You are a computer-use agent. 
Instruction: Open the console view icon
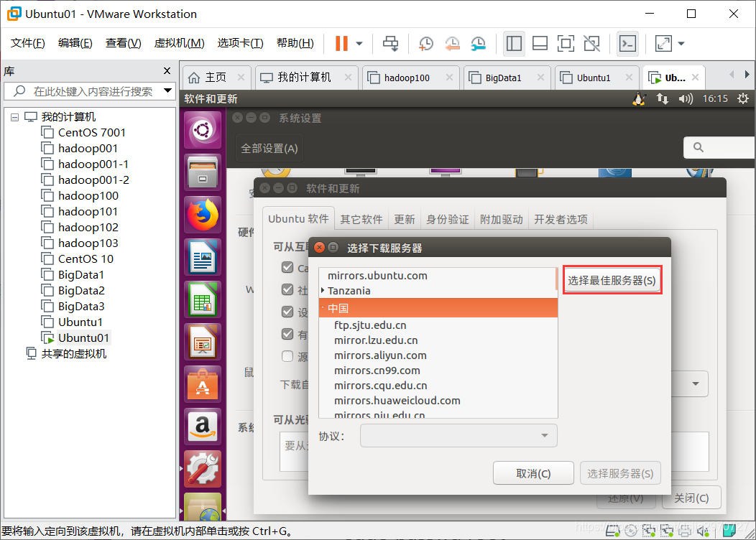click(628, 43)
